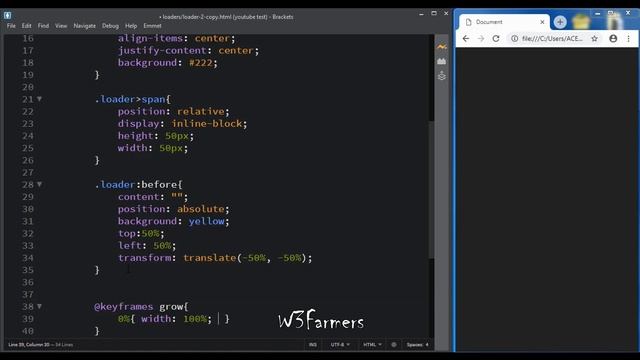Click the 'left' property on line 33

point(129,245)
